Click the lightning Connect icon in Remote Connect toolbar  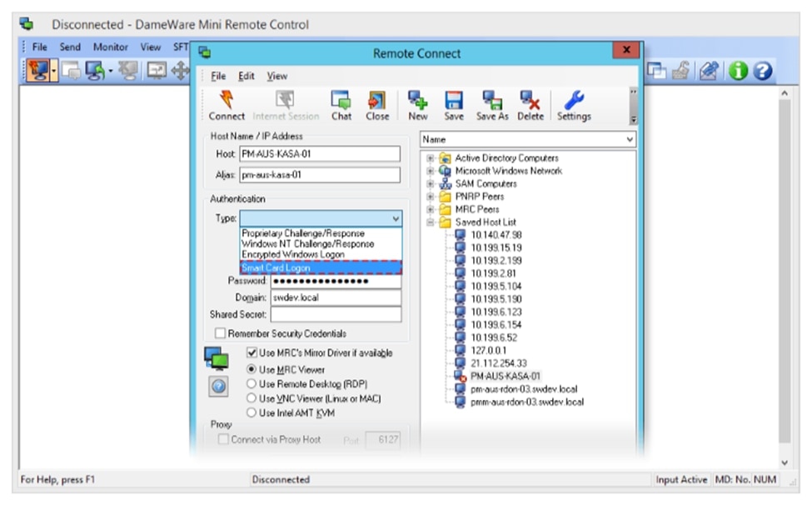pos(227,106)
